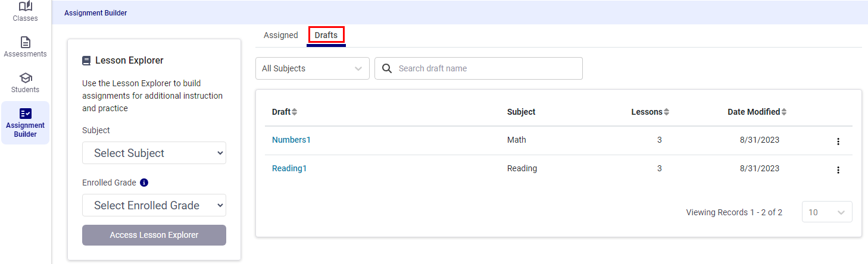Click the Subject column header

click(521, 112)
